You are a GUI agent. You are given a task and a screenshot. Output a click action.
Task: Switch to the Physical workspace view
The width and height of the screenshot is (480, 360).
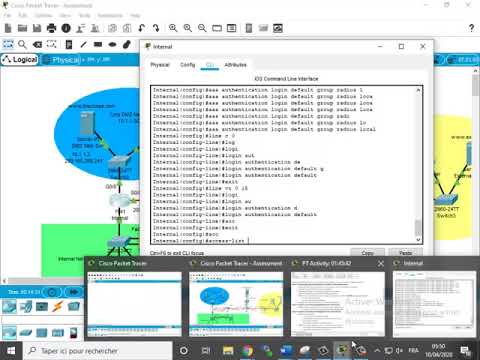[x=62, y=60]
